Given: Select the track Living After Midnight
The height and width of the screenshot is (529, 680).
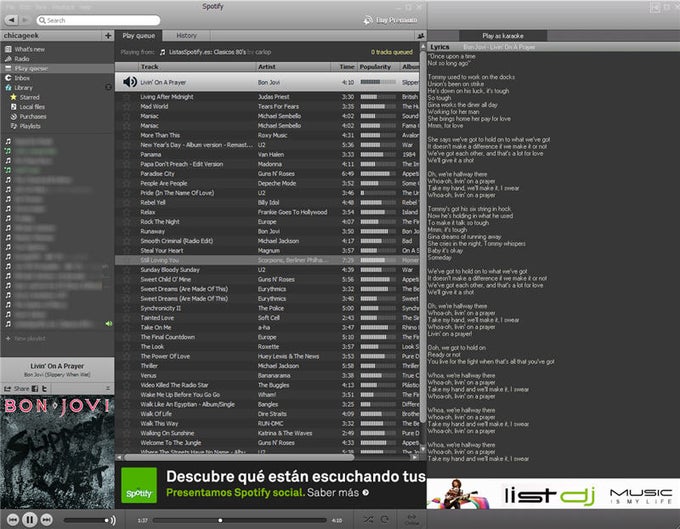Looking at the screenshot, I should [x=167, y=97].
